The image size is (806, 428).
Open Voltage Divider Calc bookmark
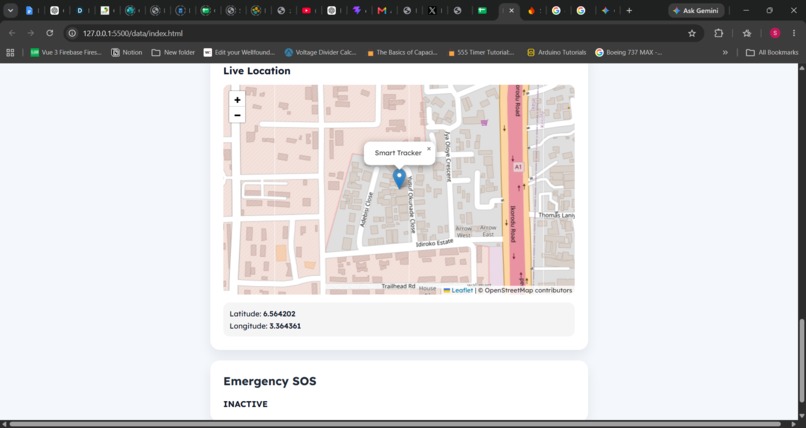(320, 52)
